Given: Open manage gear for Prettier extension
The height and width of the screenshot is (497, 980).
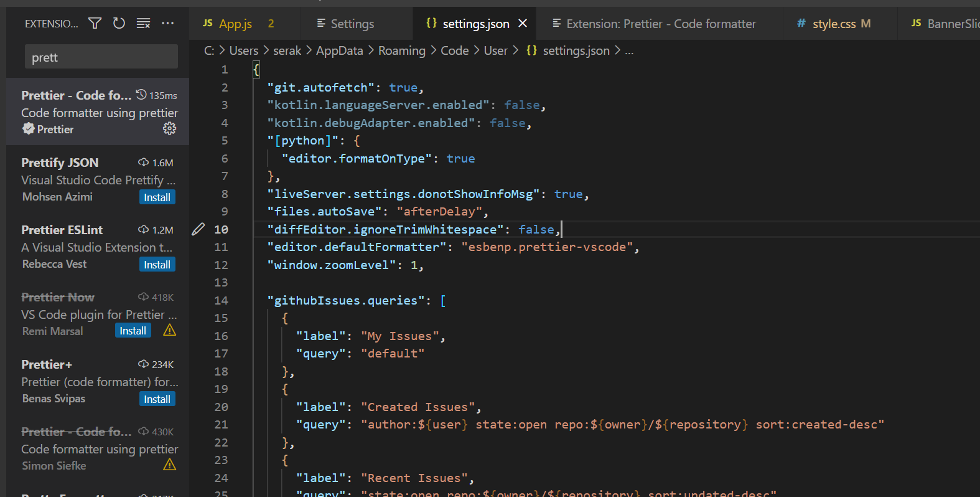Looking at the screenshot, I should (x=169, y=128).
